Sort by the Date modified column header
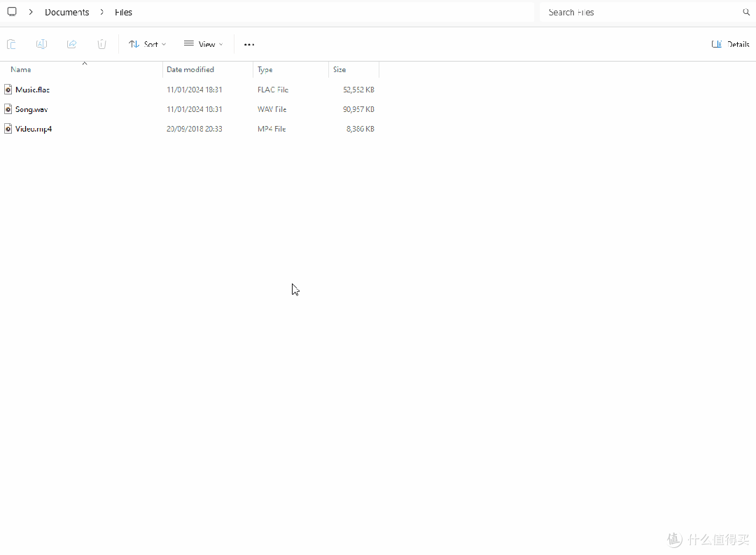Image resolution: width=756 pixels, height=555 pixels. (208, 69)
